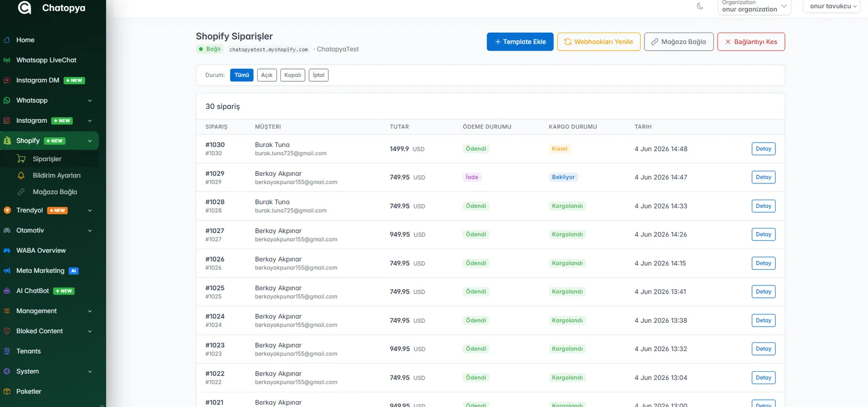Open Detay for order #1029
The image size is (868, 407).
(x=763, y=177)
